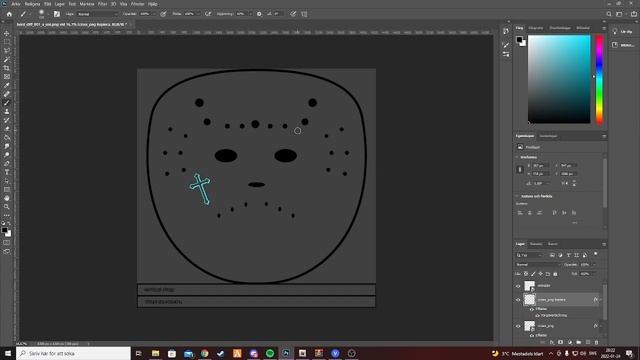This screenshot has height=360, width=640.
Task: Select the Horizontal Type tool
Action: [x=7, y=172]
